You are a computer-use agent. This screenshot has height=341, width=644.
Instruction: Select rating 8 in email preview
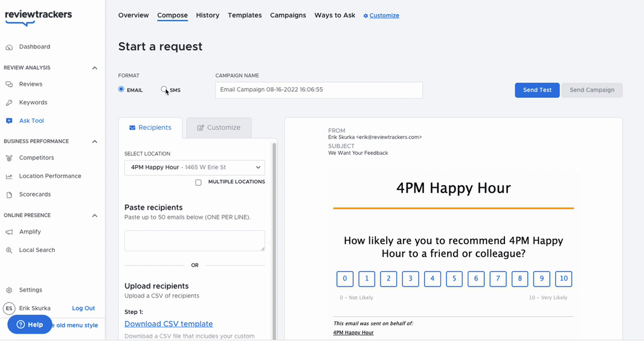[x=520, y=279]
